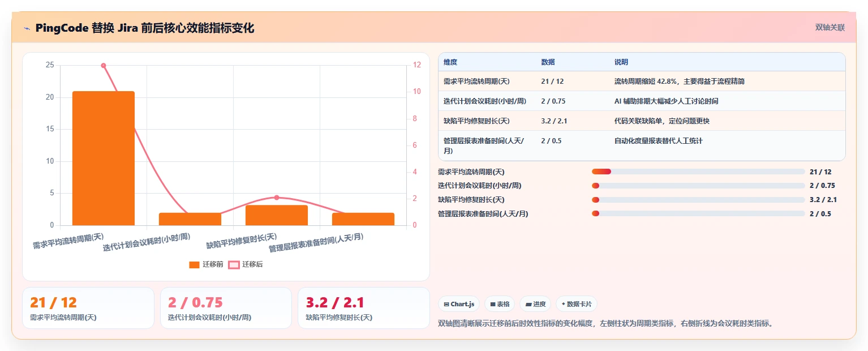Image resolution: width=868 pixels, height=351 pixels.
Task: Click the 需求平均流转周期(天) progress bar
Action: [698, 172]
